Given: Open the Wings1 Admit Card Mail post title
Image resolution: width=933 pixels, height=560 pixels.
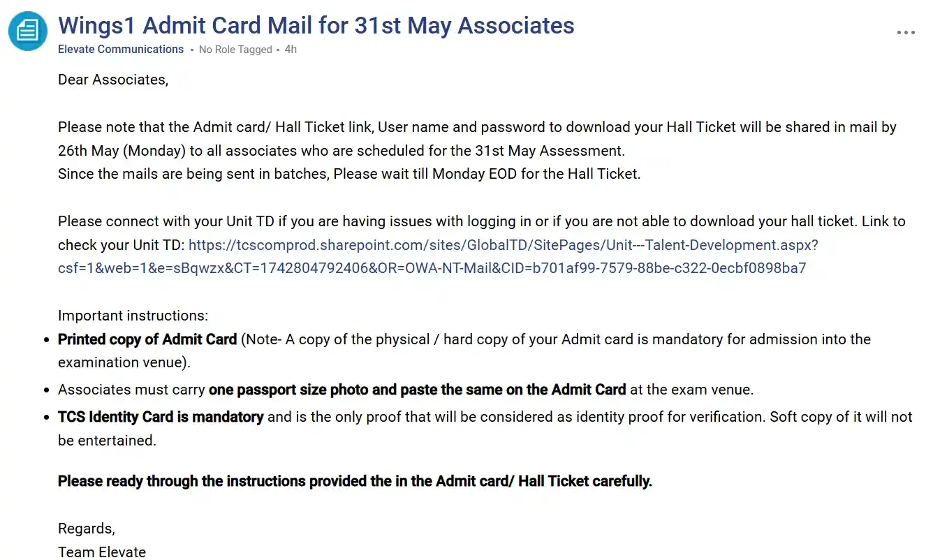Looking at the screenshot, I should (x=316, y=25).
